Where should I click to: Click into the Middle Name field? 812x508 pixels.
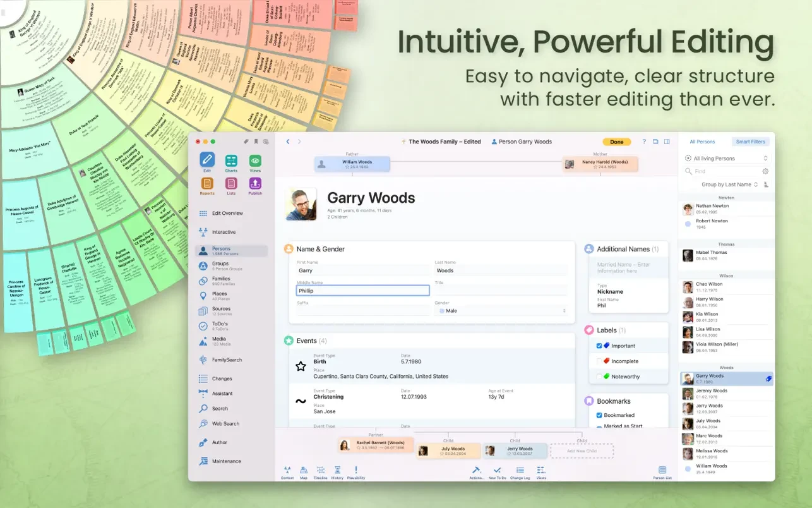point(362,291)
